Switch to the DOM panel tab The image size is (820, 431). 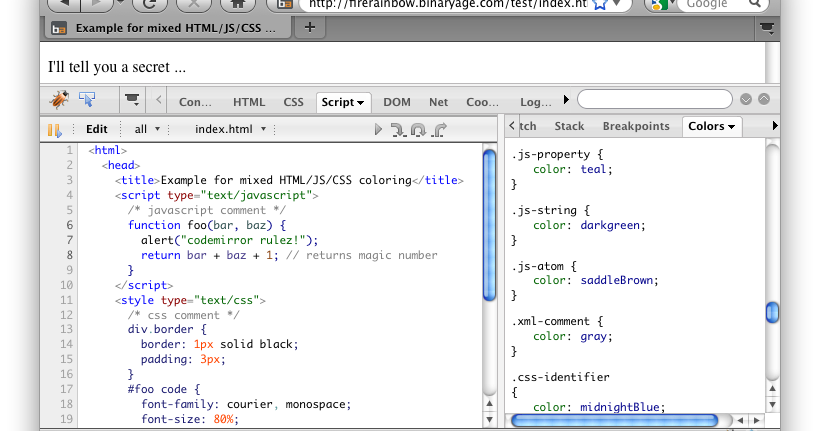397,103
